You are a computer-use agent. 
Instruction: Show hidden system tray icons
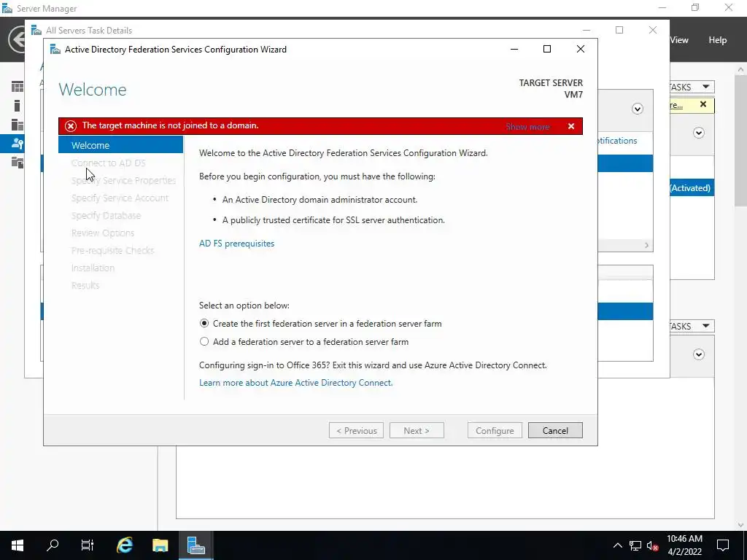tap(617, 545)
